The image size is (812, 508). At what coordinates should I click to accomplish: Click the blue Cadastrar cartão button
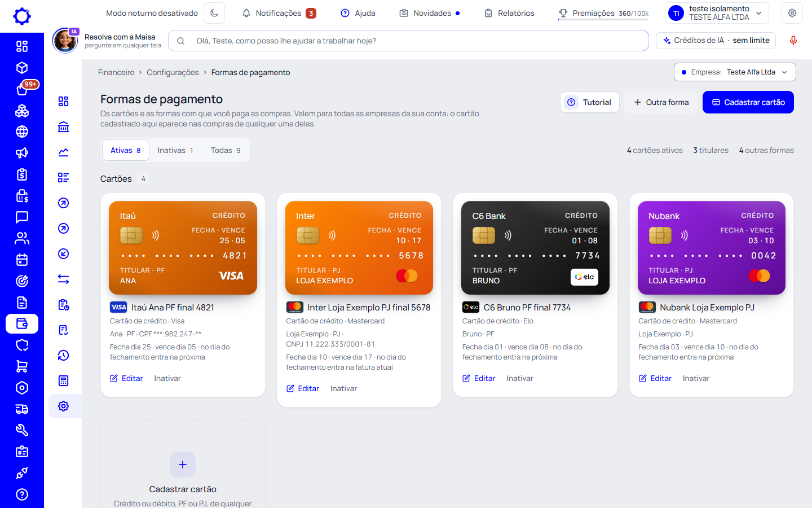click(x=748, y=102)
